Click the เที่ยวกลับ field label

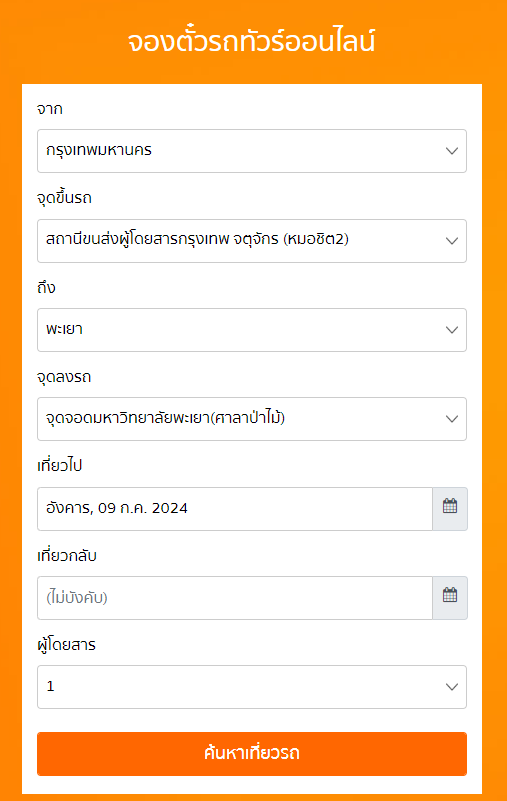coord(67,555)
